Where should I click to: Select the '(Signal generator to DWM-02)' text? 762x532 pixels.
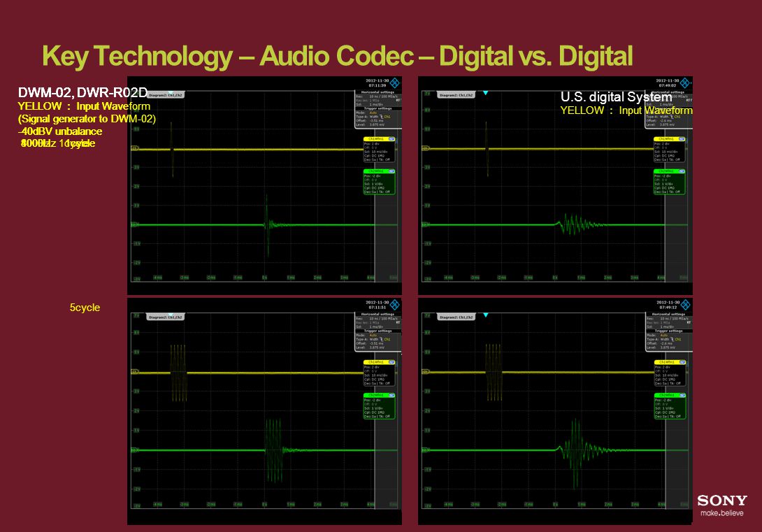point(87,119)
